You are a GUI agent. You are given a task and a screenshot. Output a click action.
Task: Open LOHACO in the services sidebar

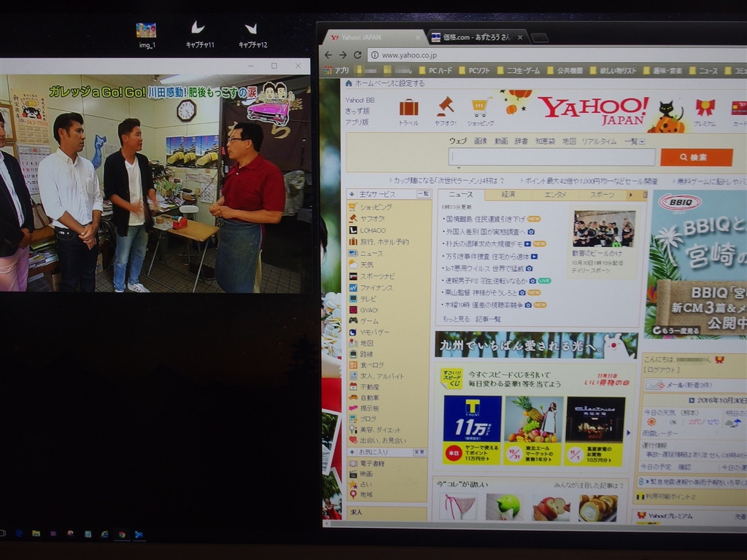point(368,230)
